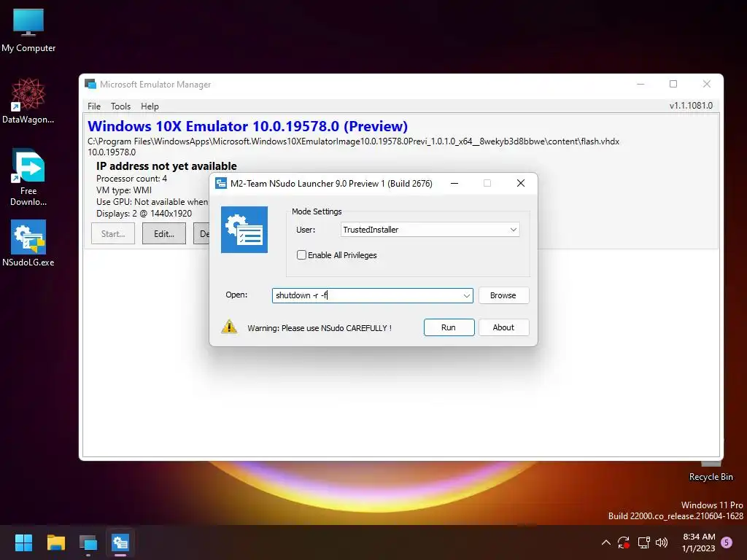Click the Displays: 2 @ 1440x1920 text
Viewport: 747px width, 560px height.
(144, 214)
